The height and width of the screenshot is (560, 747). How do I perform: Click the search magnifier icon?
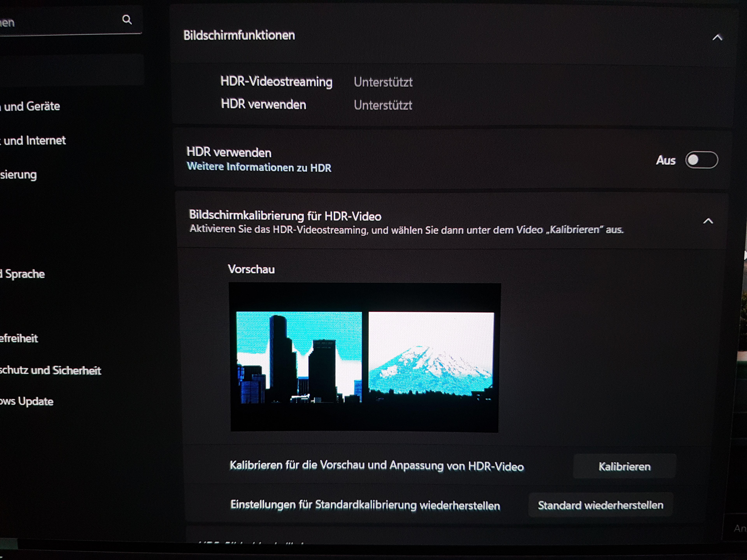127,20
